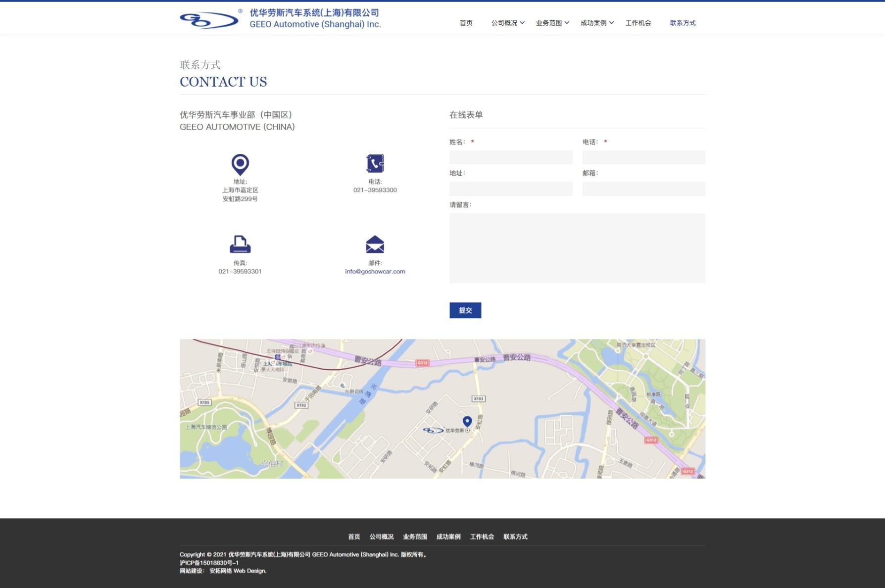The width and height of the screenshot is (885, 588).
Task: Click the CONTACT US heading
Action: point(223,82)
